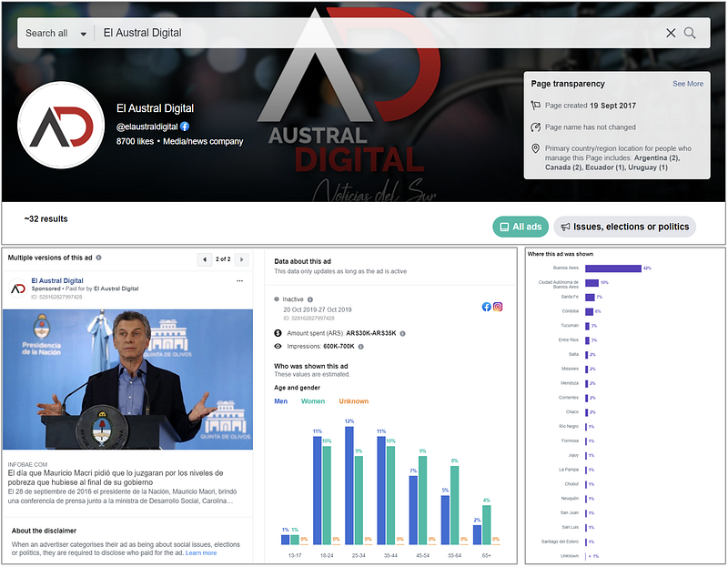Click the small AD avatar on the ad
Viewport: 728px width, 567px height.
click(x=17, y=289)
